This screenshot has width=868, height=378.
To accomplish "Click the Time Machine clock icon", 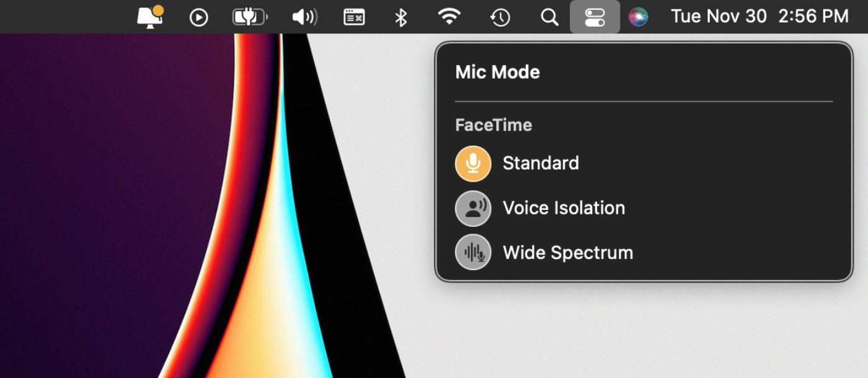I will pyautogui.click(x=500, y=17).
